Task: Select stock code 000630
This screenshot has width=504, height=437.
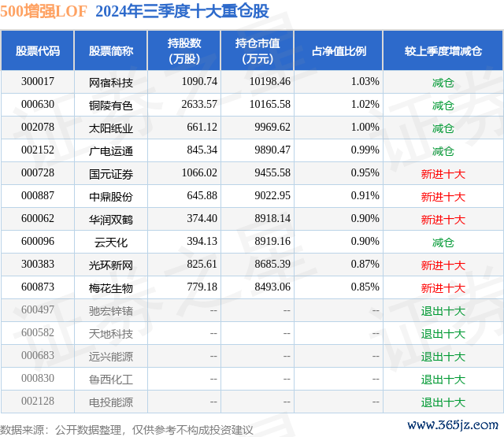Action: pyautogui.click(x=38, y=105)
